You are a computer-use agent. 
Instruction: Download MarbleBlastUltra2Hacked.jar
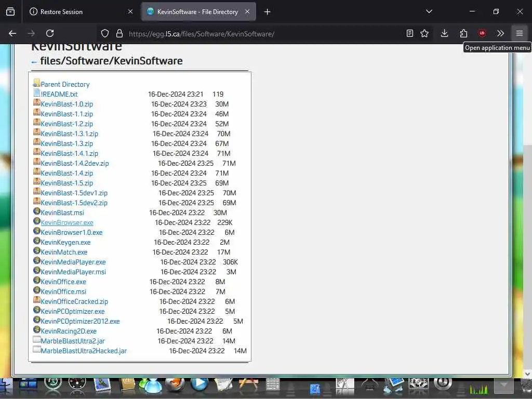[84, 351]
